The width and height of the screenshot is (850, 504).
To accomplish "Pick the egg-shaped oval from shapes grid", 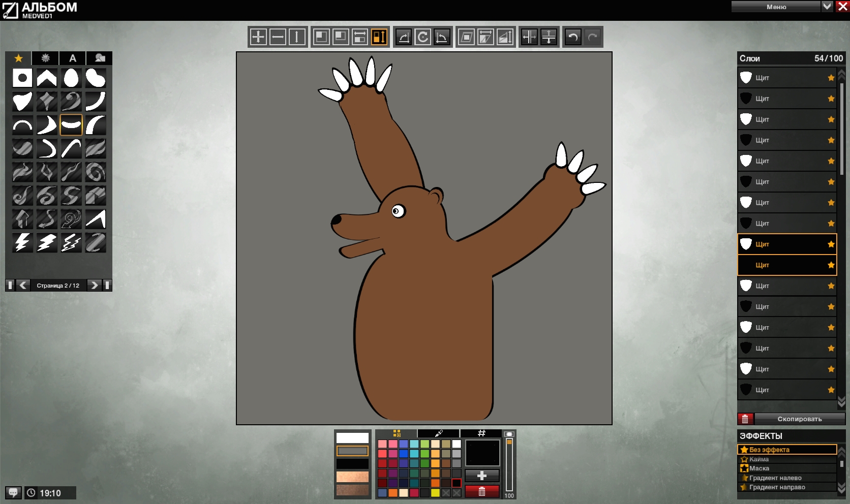I will pyautogui.click(x=71, y=78).
